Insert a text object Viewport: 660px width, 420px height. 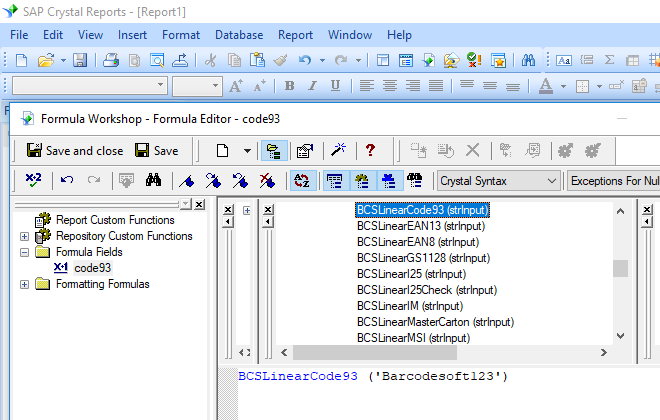[x=564, y=61]
